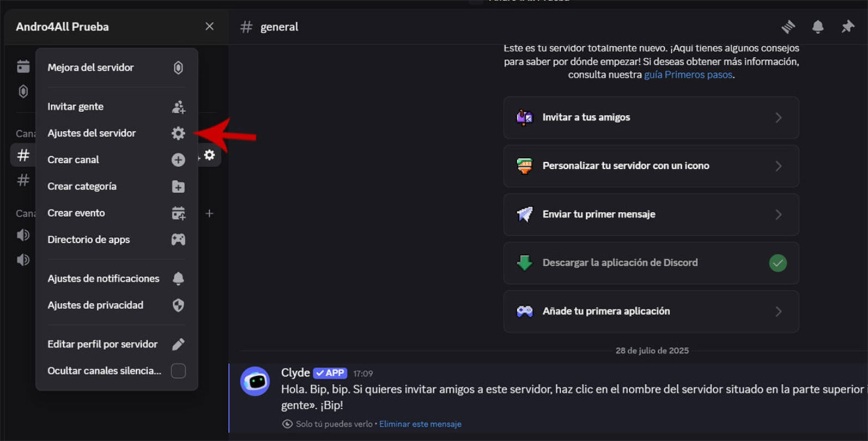This screenshot has height=441, width=868.
Task: Open the channel gear icon next to the general channel
Action: 209,155
